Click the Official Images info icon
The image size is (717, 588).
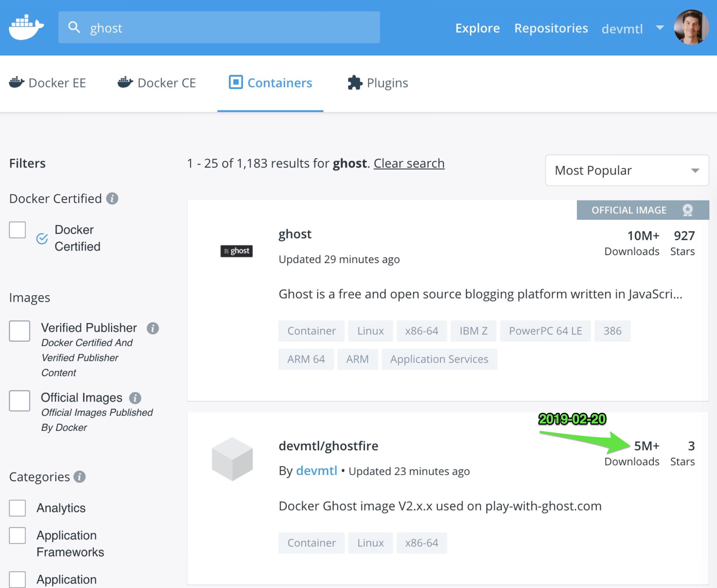point(135,398)
